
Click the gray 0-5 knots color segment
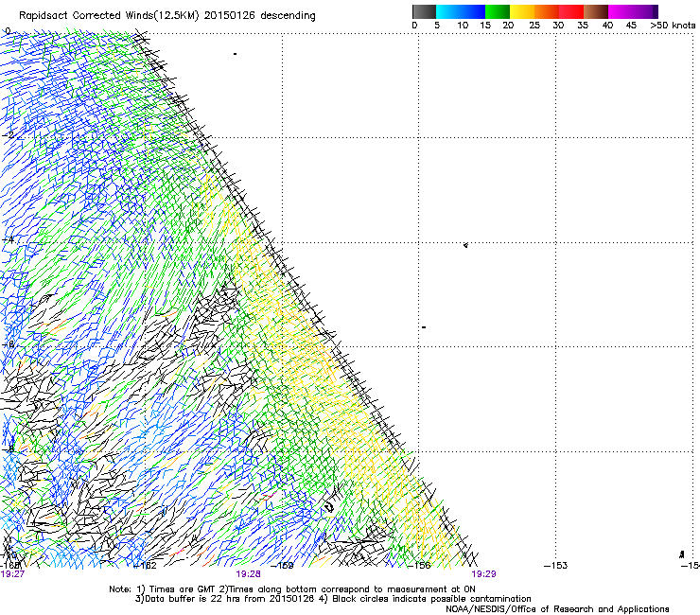tap(424, 11)
